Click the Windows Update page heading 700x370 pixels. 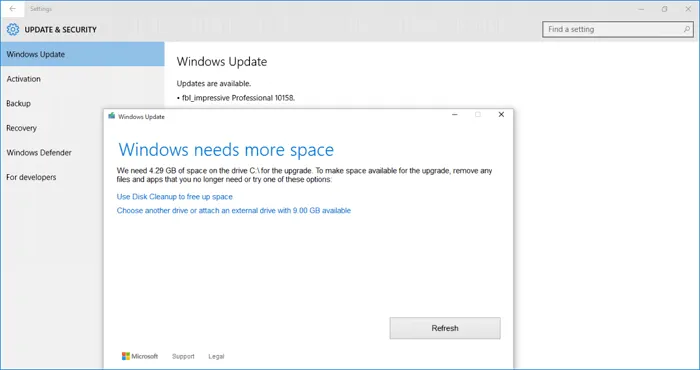[222, 62]
